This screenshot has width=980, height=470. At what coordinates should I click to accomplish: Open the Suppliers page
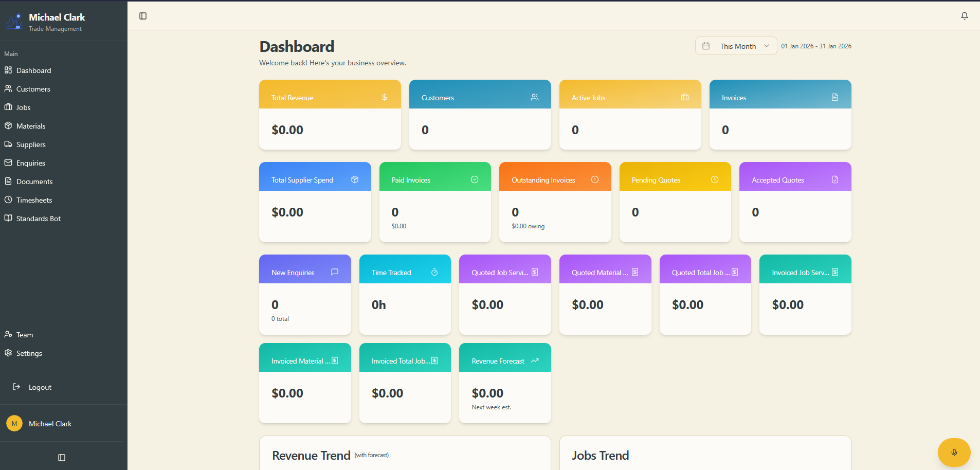pos(31,144)
